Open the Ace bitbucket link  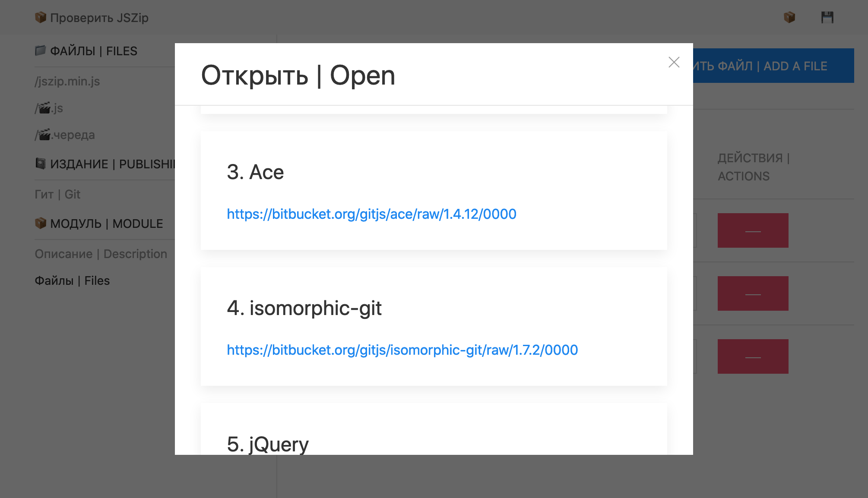coord(371,214)
